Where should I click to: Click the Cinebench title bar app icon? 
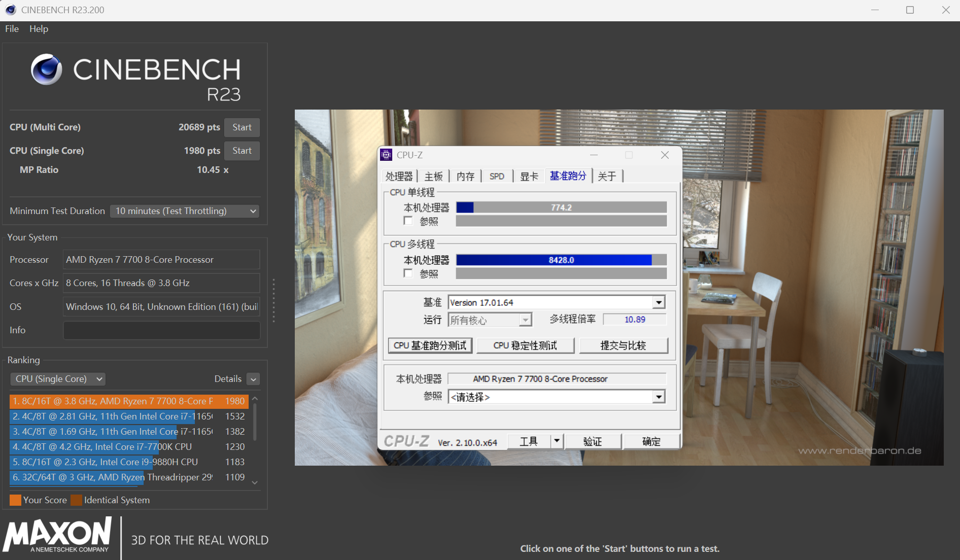point(11,10)
